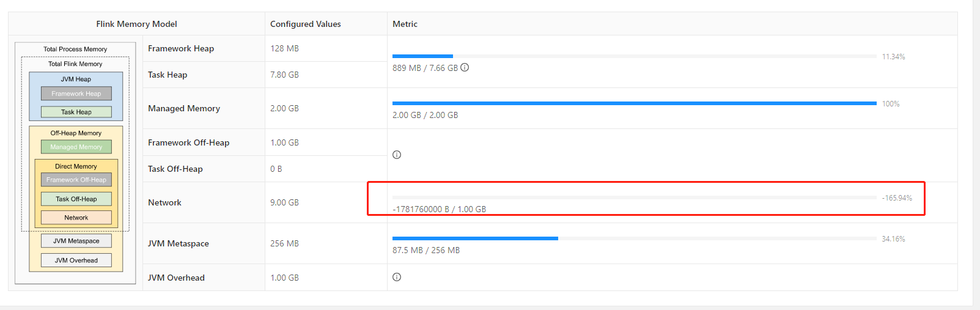Click the Task Off-Heap box in diagram

pos(76,199)
